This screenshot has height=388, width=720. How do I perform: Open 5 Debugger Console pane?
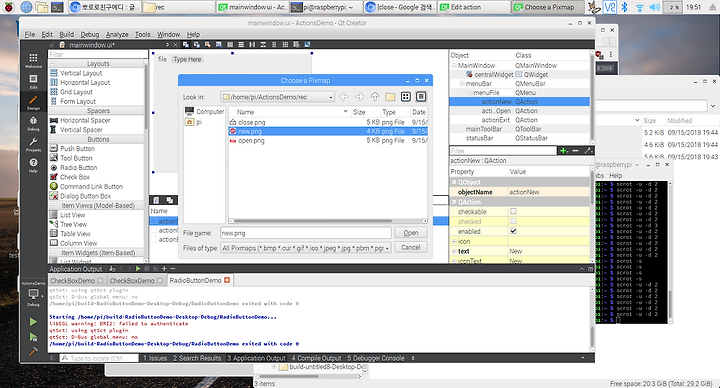pos(376,358)
